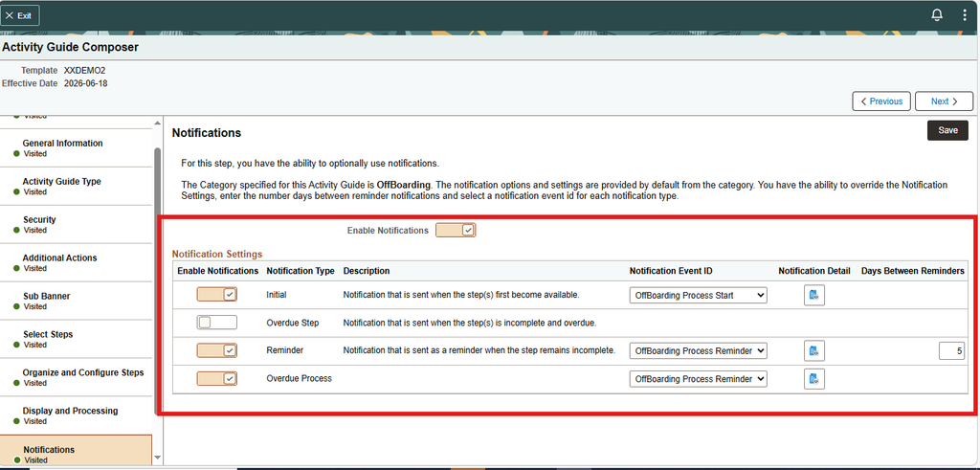
Task: Disable the Reminder notification toggle
Action: [x=217, y=350]
